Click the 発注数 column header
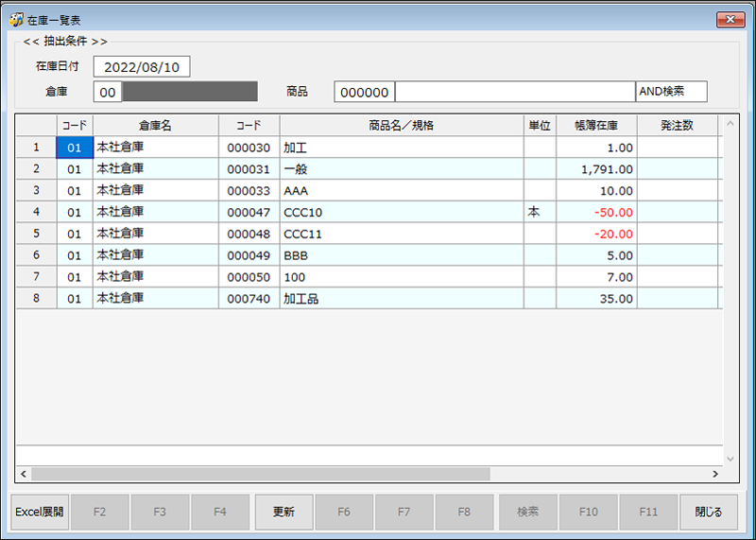Image resolution: width=756 pixels, height=540 pixels. click(677, 125)
